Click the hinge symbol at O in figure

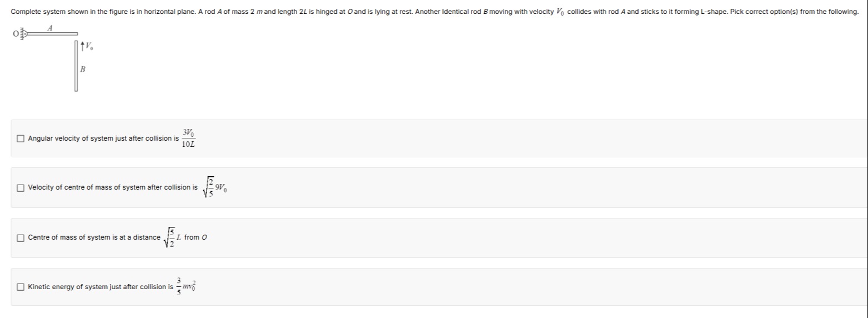tap(23, 34)
